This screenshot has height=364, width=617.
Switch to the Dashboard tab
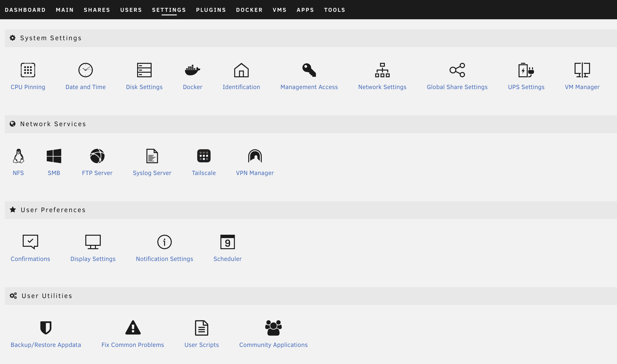25,10
